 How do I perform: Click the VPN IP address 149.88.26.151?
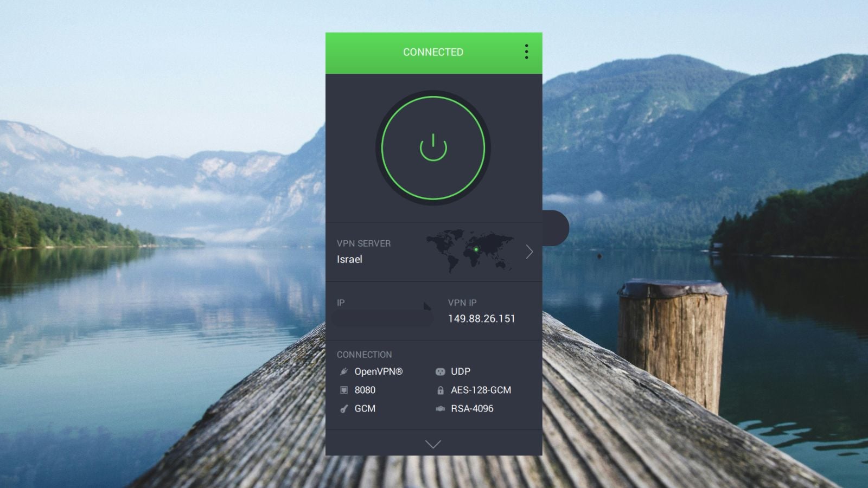point(481,319)
